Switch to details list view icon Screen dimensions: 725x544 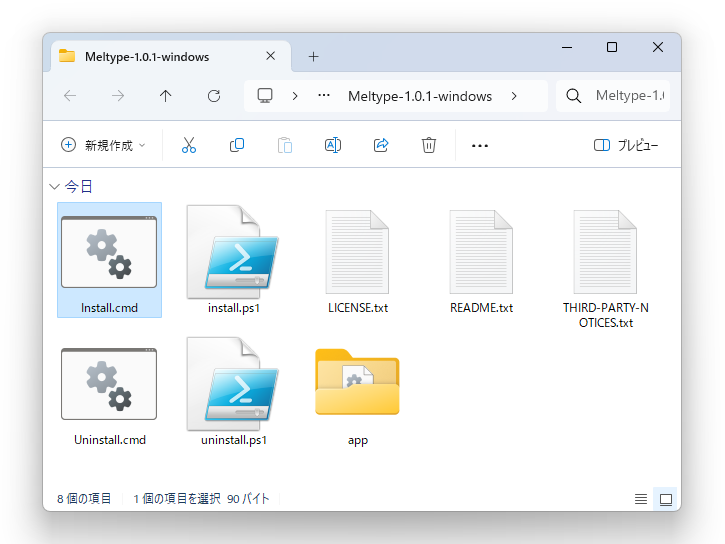click(641, 499)
